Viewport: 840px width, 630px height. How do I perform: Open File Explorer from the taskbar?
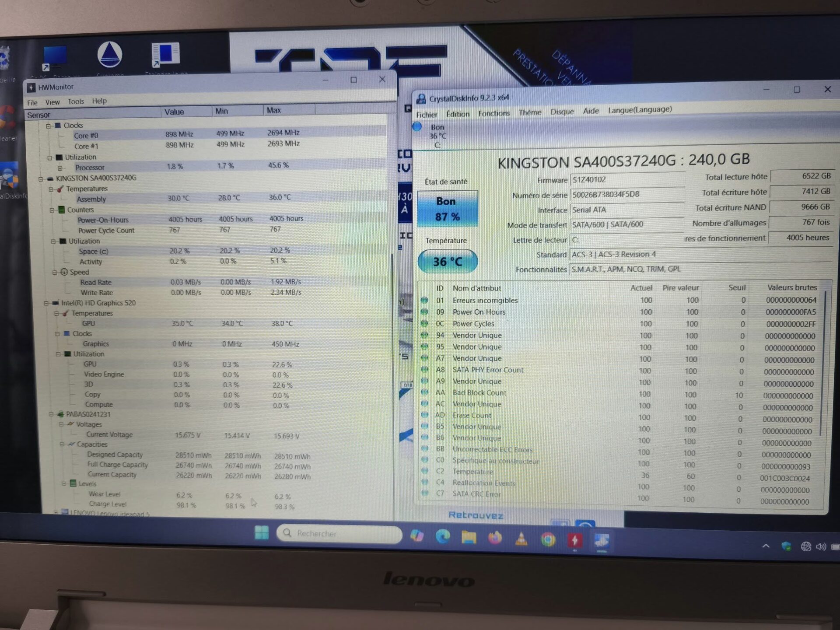tap(469, 537)
